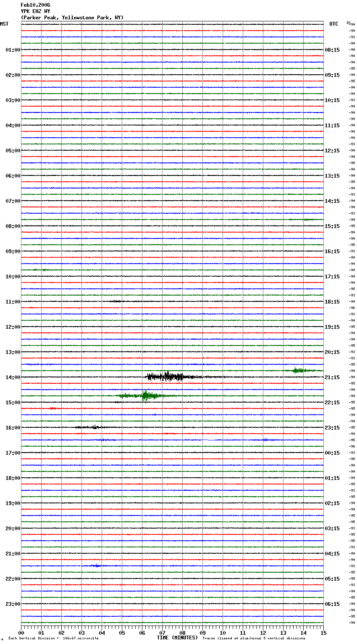Click the 23:15 UTC time label
The image size is (357, 644).
tap(332, 428)
